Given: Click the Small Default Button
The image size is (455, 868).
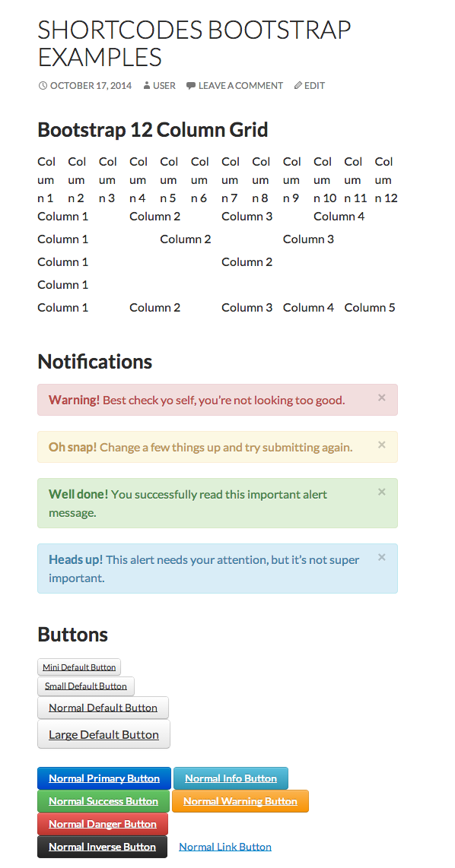Looking at the screenshot, I should [x=86, y=686].
